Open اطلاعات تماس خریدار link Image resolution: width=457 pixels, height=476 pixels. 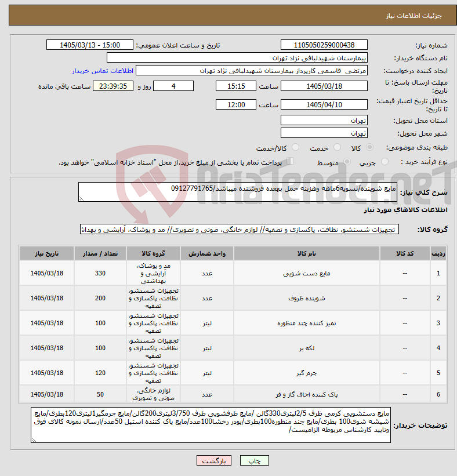click(x=103, y=71)
